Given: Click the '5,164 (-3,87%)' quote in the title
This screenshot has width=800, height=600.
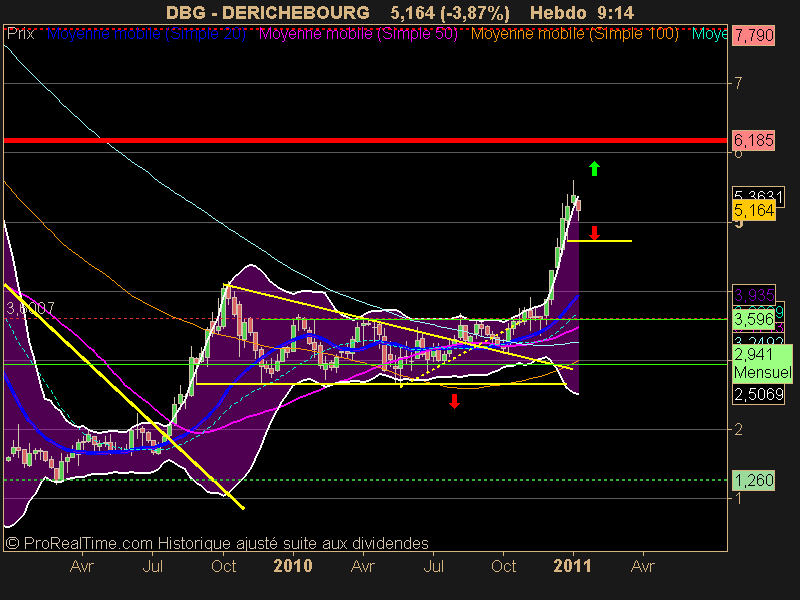Looking at the screenshot, I should click(x=450, y=13).
